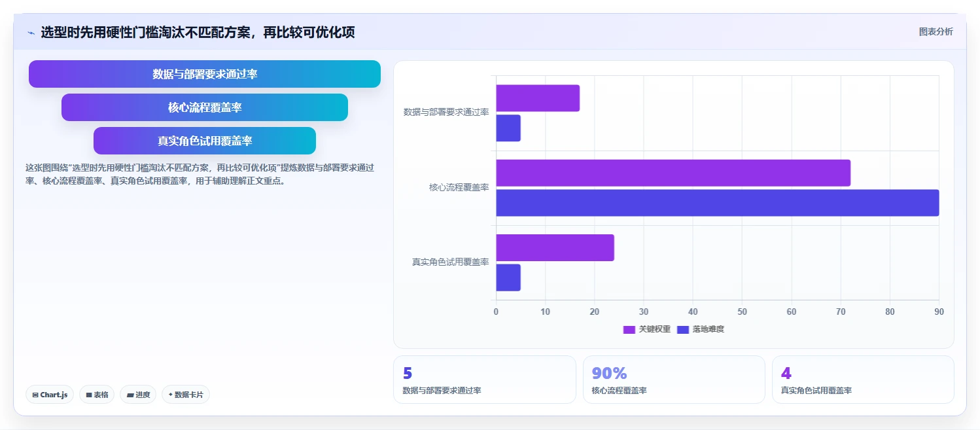Click the 核心流程覆盖率 caption under 90%
The width and height of the screenshot is (980, 430).
[x=619, y=391]
